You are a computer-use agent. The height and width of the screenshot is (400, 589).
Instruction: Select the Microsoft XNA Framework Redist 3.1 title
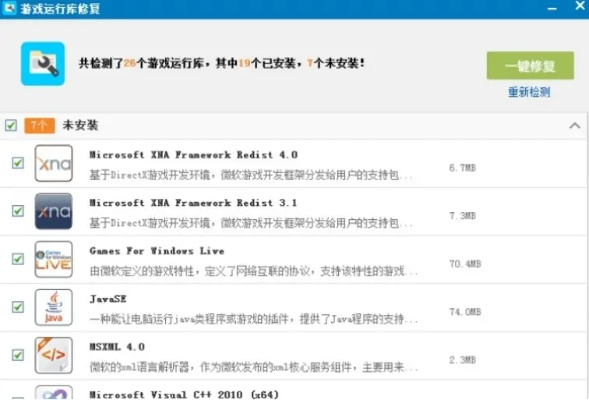[193, 203]
